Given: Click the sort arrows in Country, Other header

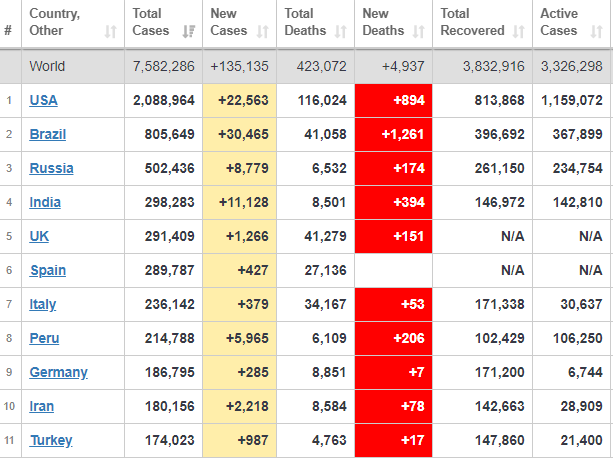Looking at the screenshot, I should pos(110,31).
